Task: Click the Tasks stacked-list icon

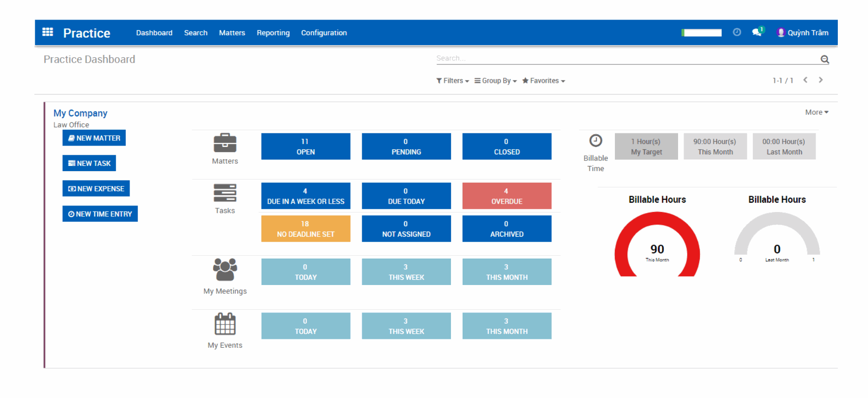Action: pyautogui.click(x=225, y=193)
